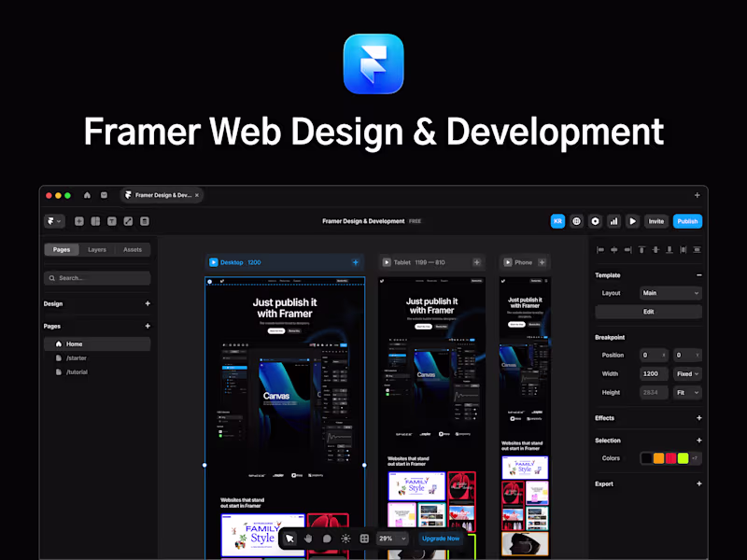Collapse the Template section in the right panel
This screenshot has height=560, width=747.
(698, 275)
